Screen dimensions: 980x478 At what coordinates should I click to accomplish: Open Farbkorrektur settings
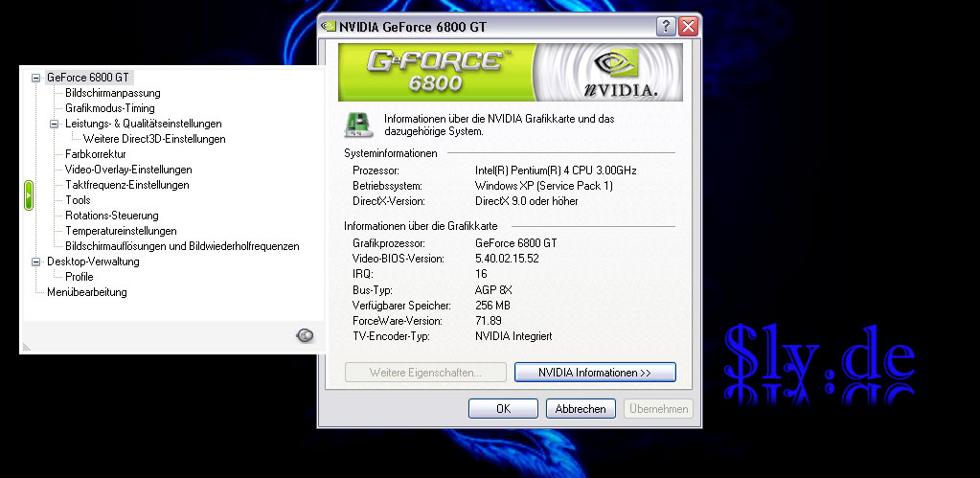[96, 153]
